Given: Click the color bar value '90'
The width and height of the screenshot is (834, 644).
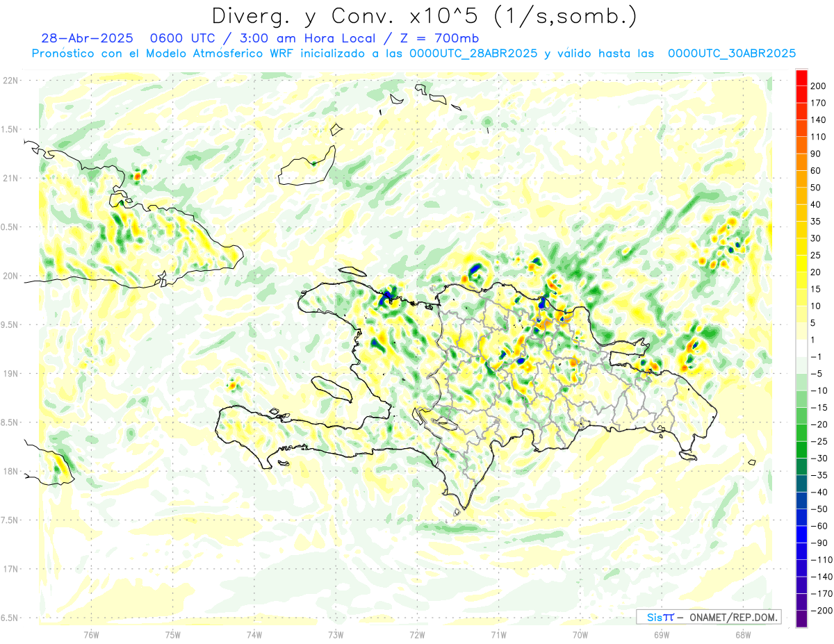Looking at the screenshot, I should [816, 154].
